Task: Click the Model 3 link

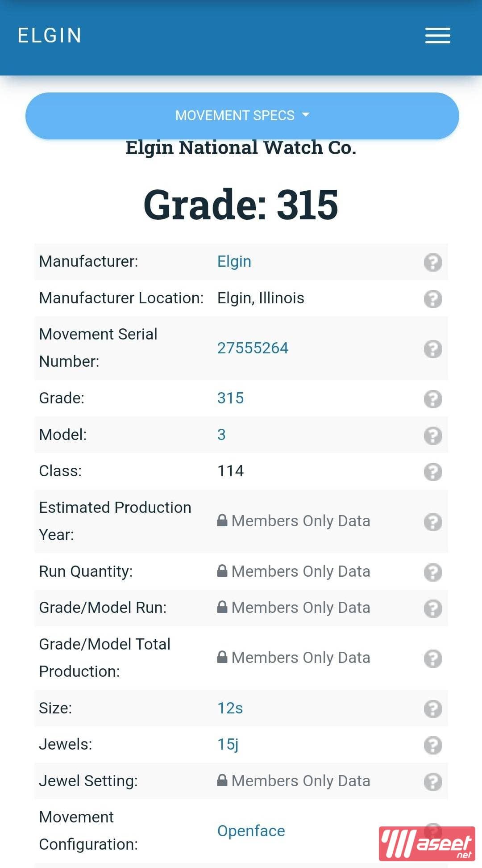Action: (x=221, y=435)
